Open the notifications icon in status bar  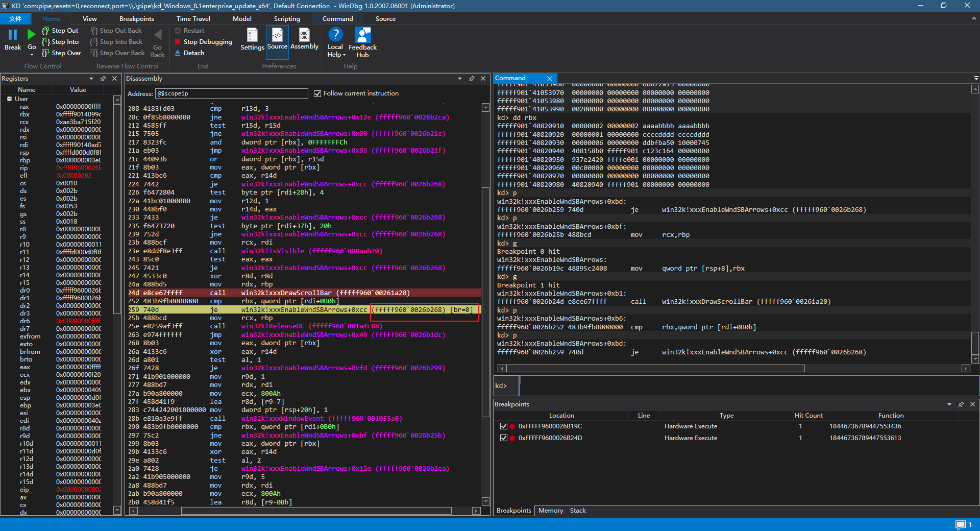coord(961,525)
